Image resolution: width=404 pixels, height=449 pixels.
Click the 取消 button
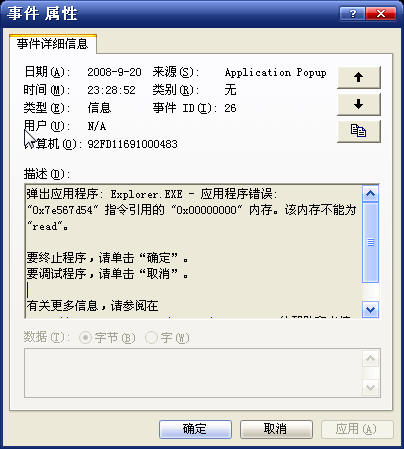[x=276, y=429]
